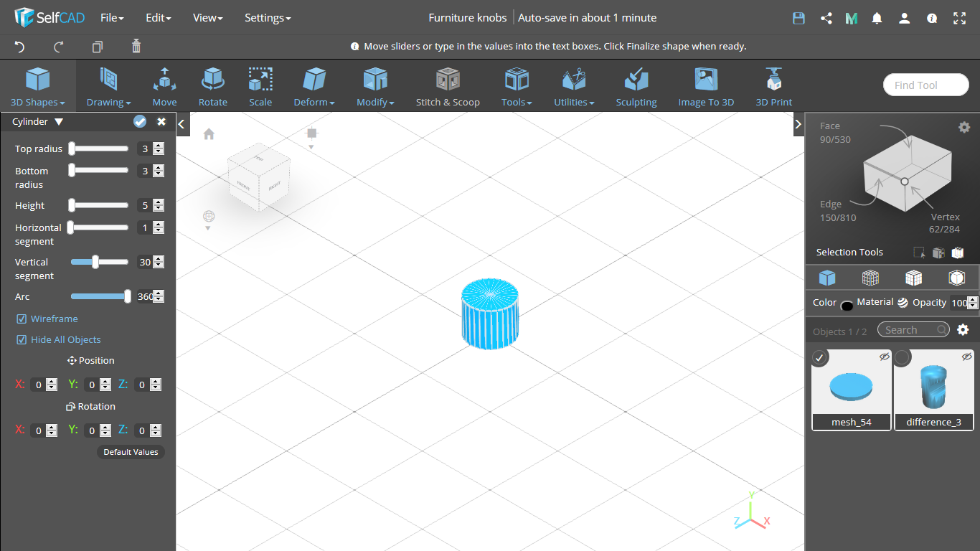The height and width of the screenshot is (551, 980).
Task: Click the Height slider
Action: (100, 205)
